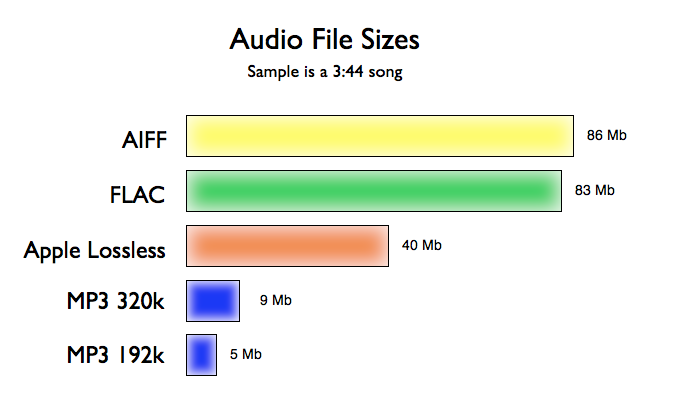Click the blue MP3 192k bar
700x400 pixels.
pos(201,355)
